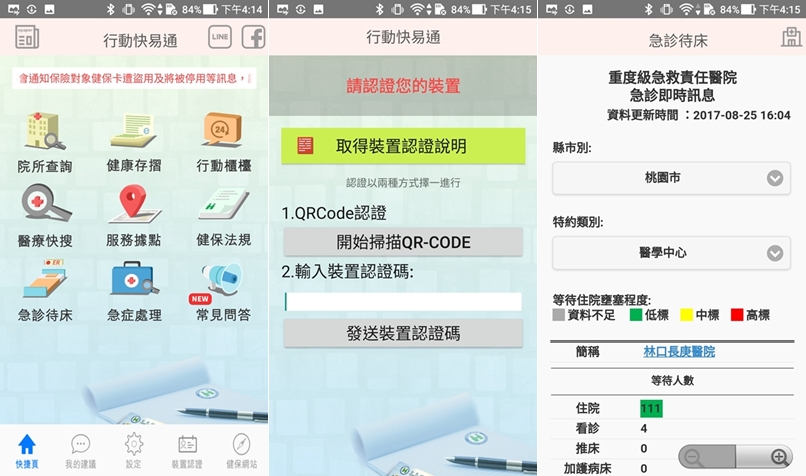The image size is (806, 476).
Task: Click 取得裝置認證說明 green button
Action: tap(403, 146)
